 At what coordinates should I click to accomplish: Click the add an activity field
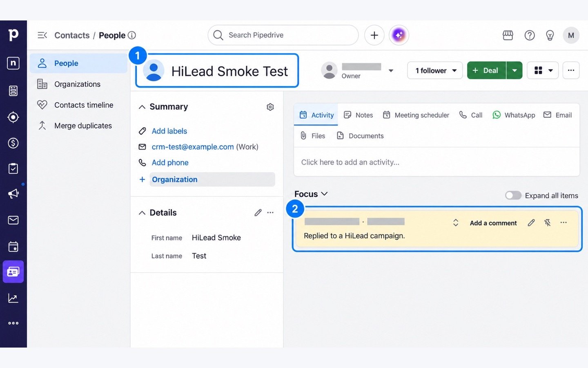tap(437, 162)
